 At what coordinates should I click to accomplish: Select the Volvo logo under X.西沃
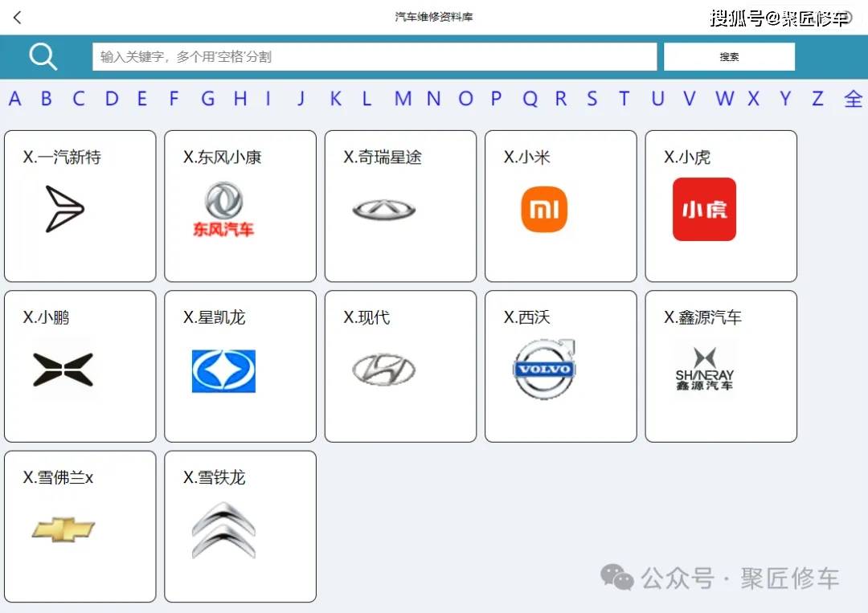point(545,369)
